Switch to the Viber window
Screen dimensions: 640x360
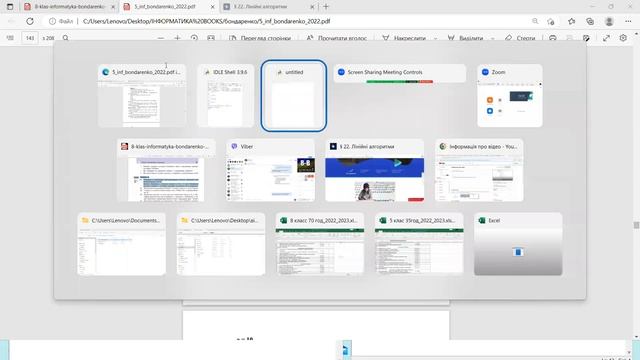point(270,170)
